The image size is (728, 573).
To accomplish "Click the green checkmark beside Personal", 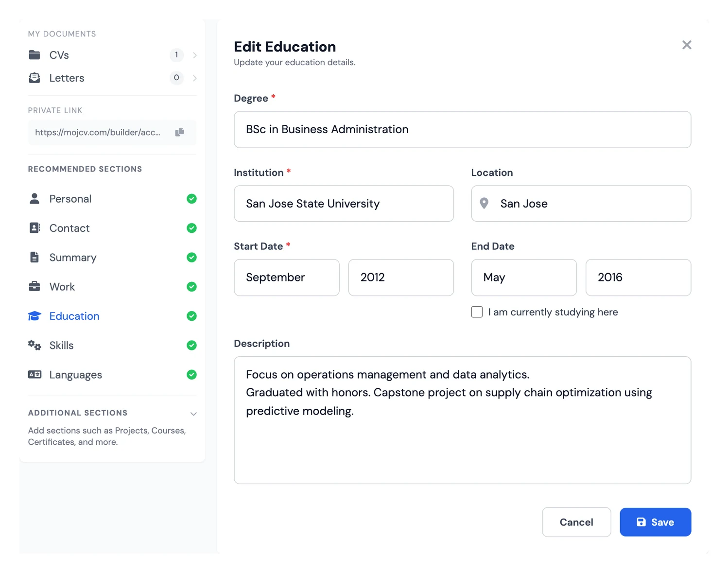I will coord(192,199).
